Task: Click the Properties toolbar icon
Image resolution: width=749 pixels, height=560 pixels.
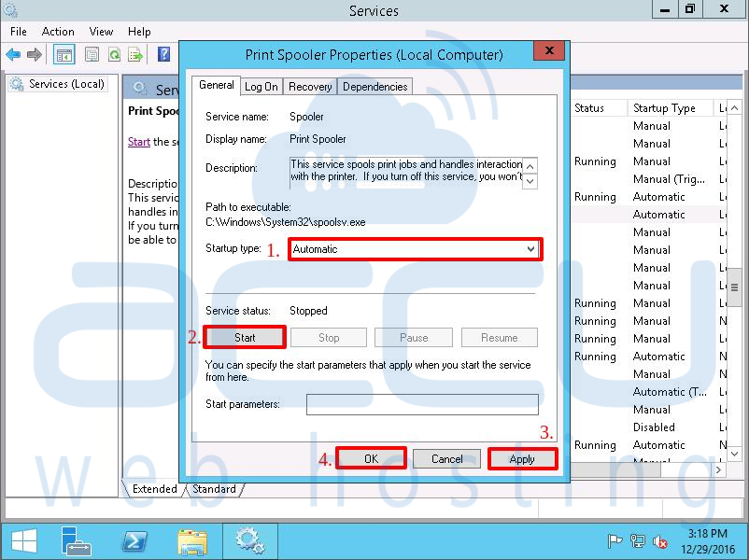Action: point(92,54)
